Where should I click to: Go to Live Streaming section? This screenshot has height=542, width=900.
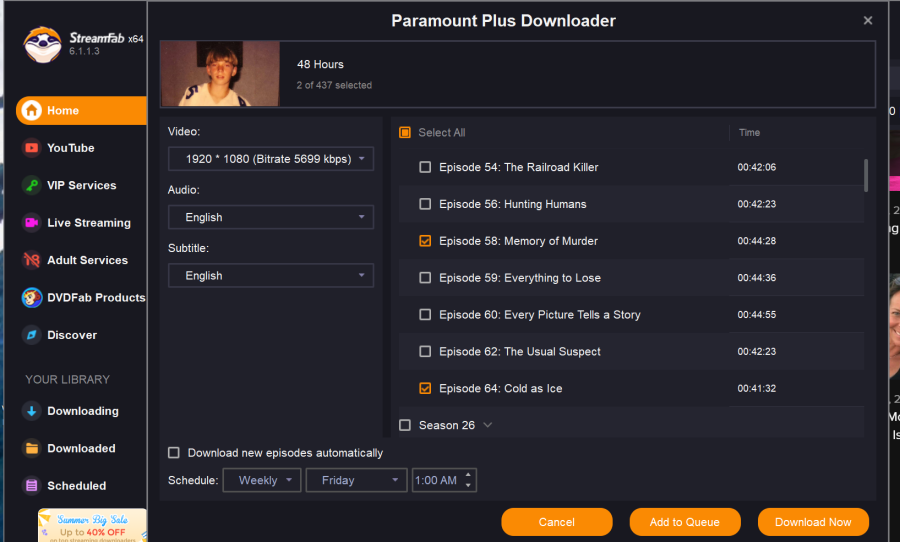tap(89, 223)
